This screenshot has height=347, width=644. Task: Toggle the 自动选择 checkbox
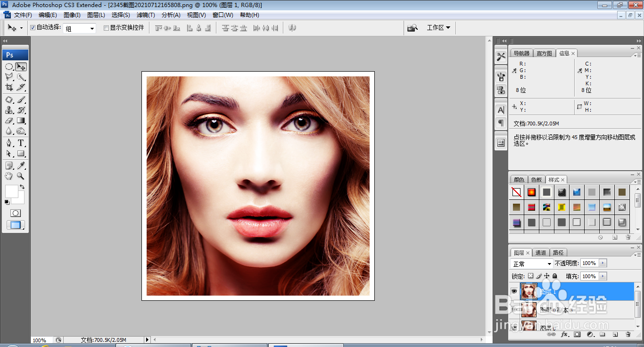point(33,28)
